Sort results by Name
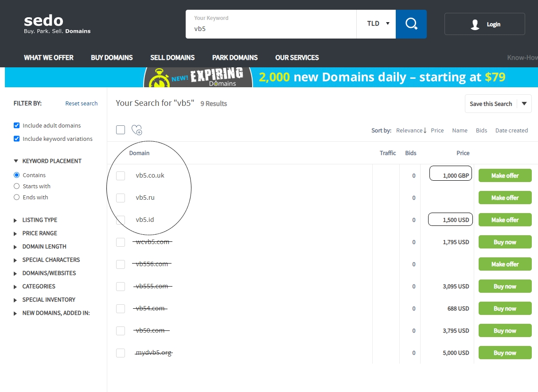Screen dimensions: 538x392 (x=460, y=130)
